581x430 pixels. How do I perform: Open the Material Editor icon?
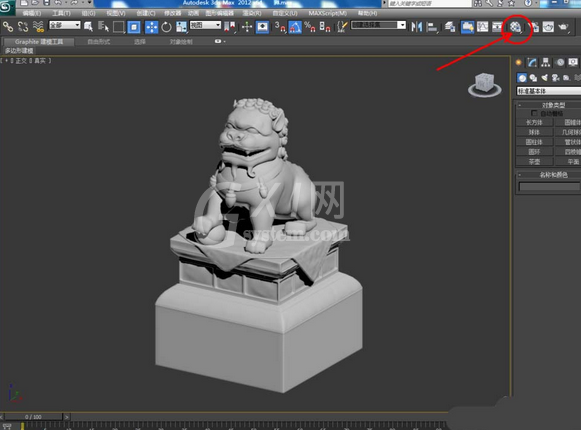pyautogui.click(x=515, y=27)
